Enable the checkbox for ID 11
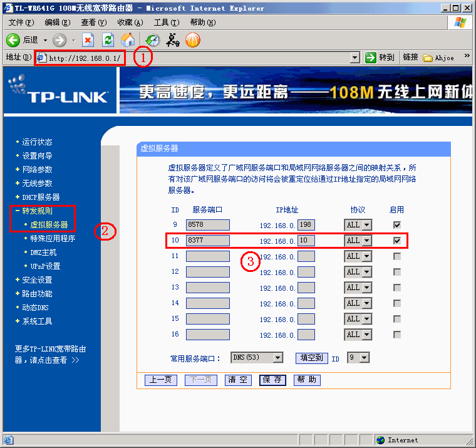This screenshot has height=448, width=476. (x=397, y=256)
